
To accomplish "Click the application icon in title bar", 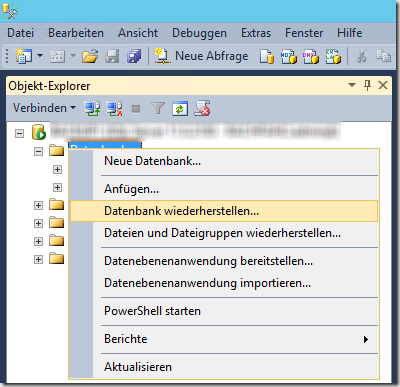I will 10,11.
